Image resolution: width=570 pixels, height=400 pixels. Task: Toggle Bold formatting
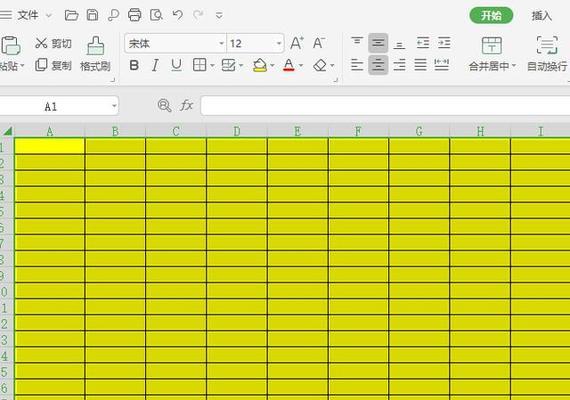[134, 65]
